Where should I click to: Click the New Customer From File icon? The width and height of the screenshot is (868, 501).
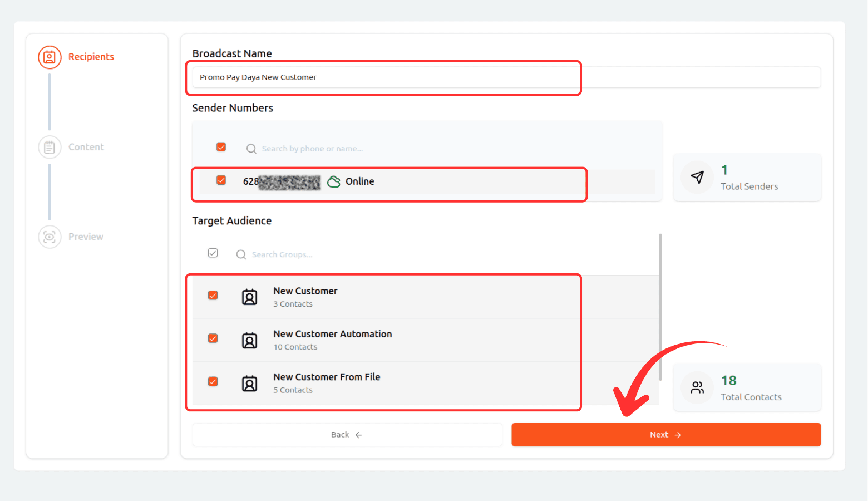point(249,384)
